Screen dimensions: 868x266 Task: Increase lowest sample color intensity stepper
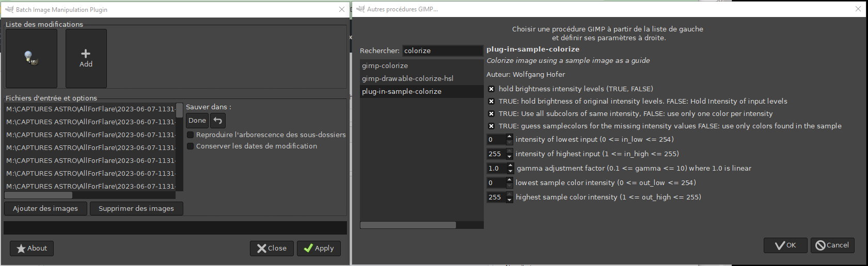pos(510,180)
